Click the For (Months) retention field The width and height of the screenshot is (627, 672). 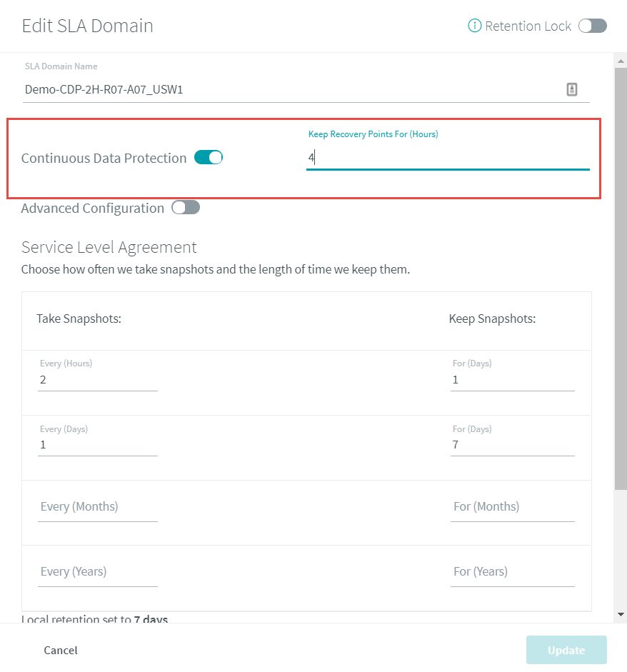click(513, 506)
